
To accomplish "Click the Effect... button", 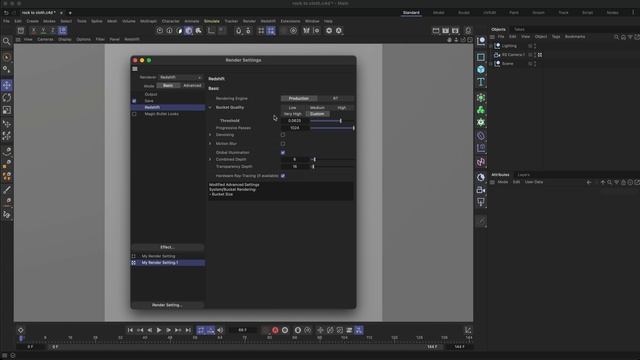I will [x=167, y=247].
